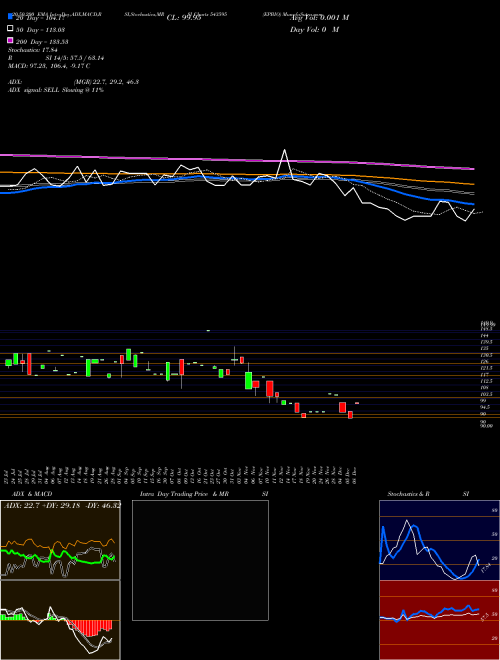Select the '200 Day = 133.53' legend text
Viewport: 500px width, 660px height.
(x=42, y=42)
